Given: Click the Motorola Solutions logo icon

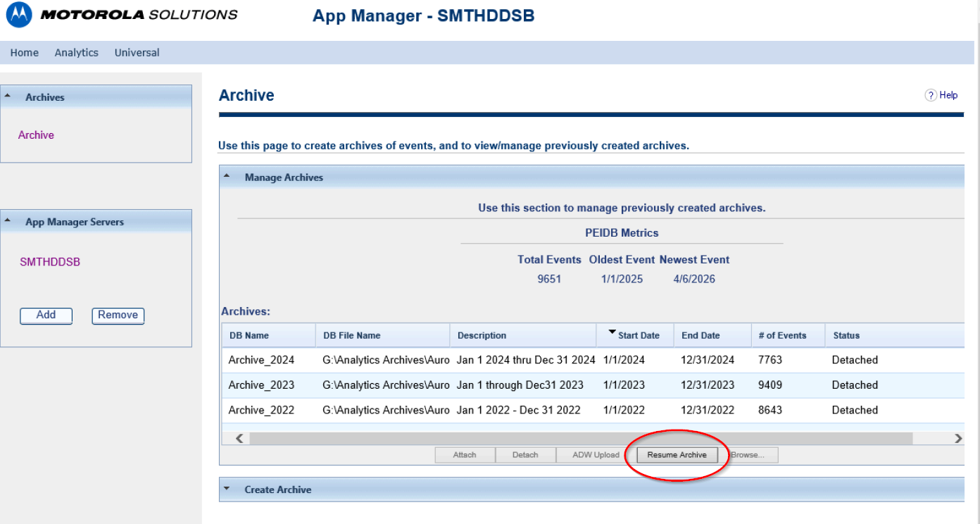Looking at the screenshot, I should click(x=19, y=15).
